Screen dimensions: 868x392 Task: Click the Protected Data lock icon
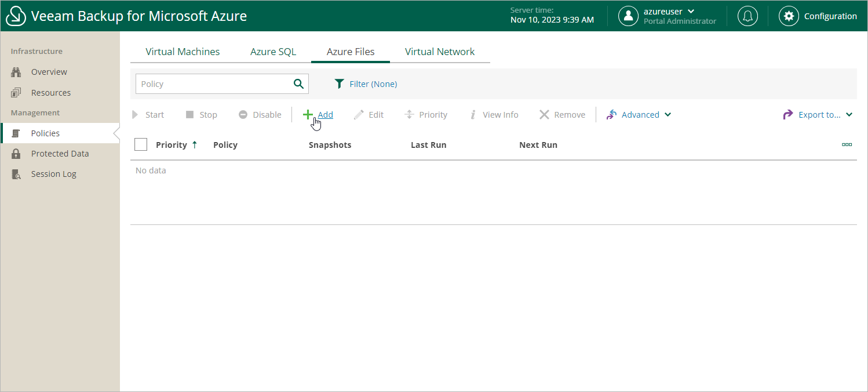tap(16, 154)
